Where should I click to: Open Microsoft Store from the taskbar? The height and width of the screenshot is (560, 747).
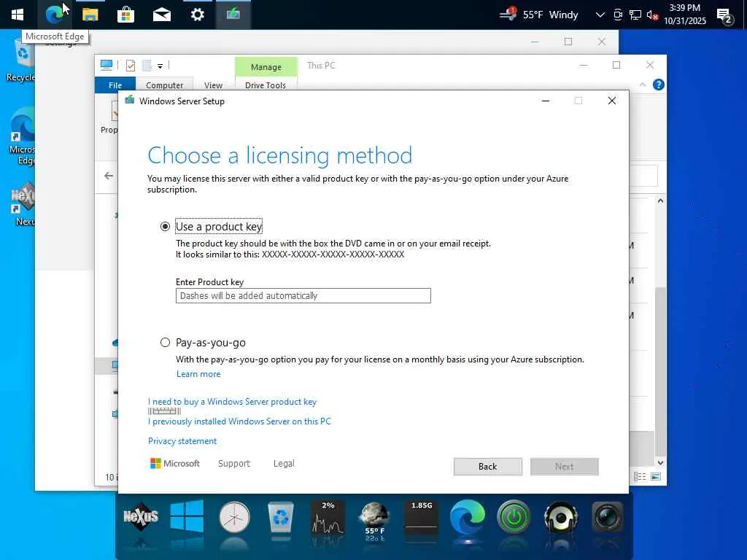pyautogui.click(x=125, y=15)
